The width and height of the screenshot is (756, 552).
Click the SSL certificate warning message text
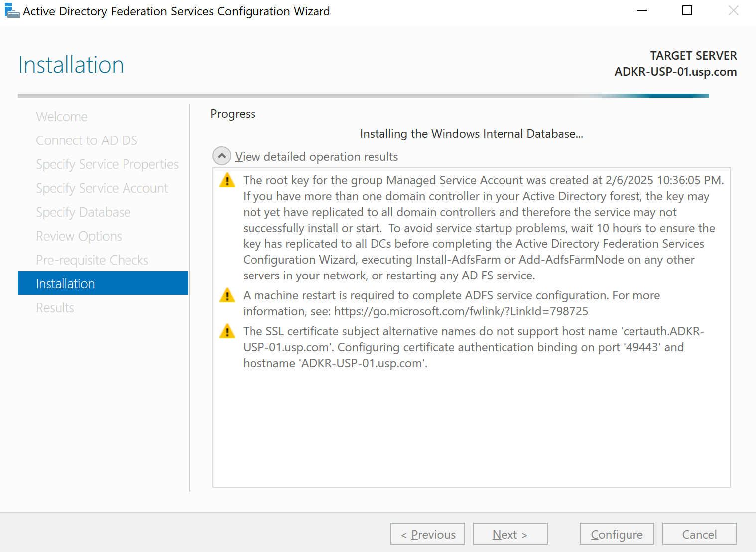[x=474, y=347]
